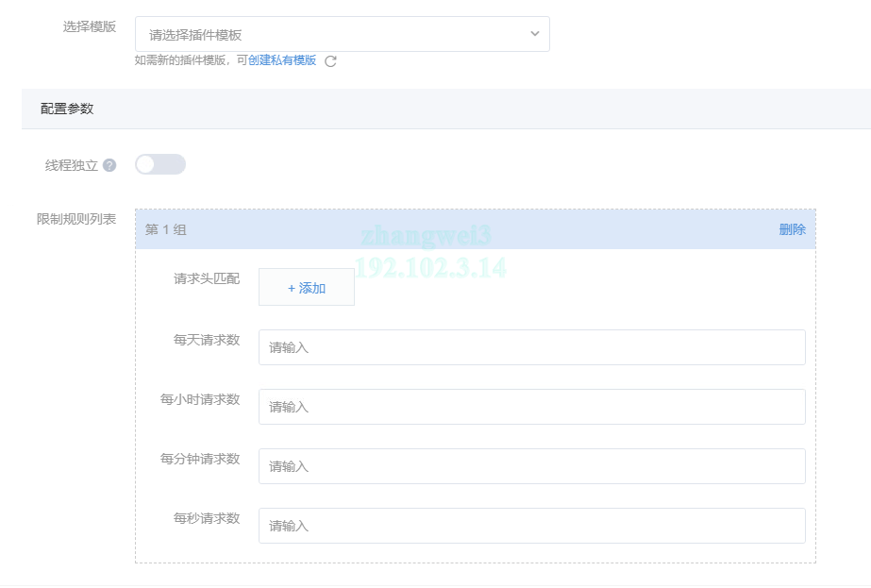Click the 每秒请求数 label text

(207, 518)
